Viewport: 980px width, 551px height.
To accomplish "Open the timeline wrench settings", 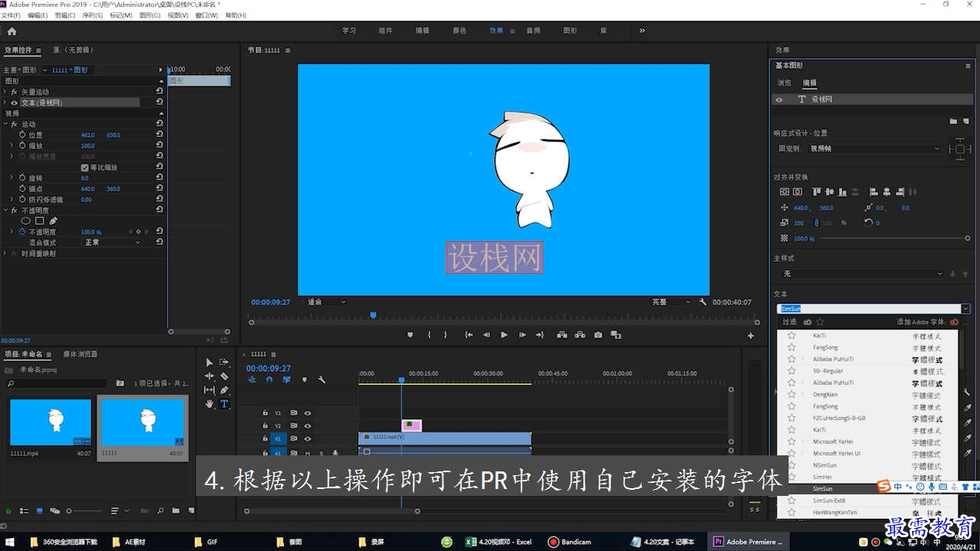I will (x=322, y=380).
